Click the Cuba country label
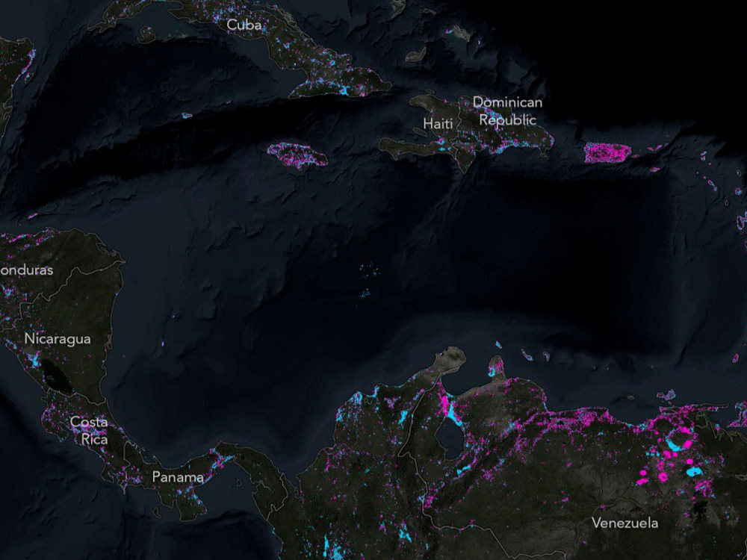Screen dimensions: 747x560 point(244,25)
